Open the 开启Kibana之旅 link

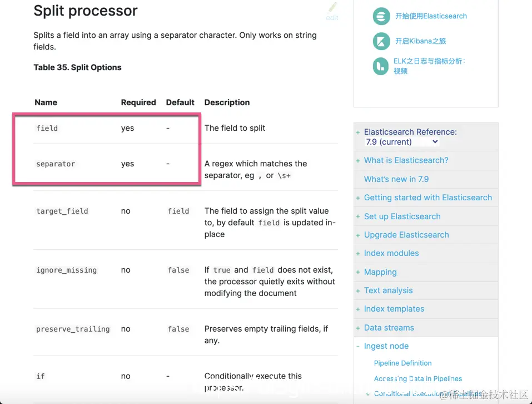420,41
